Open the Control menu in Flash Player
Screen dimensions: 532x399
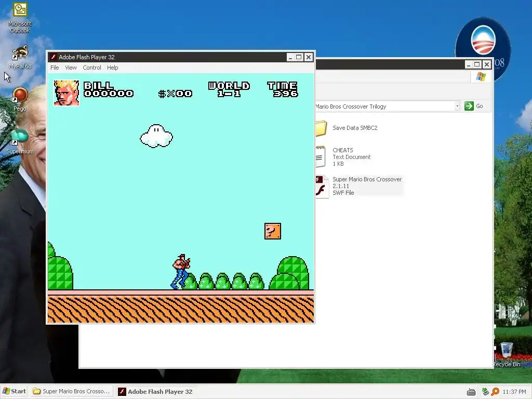click(92, 68)
